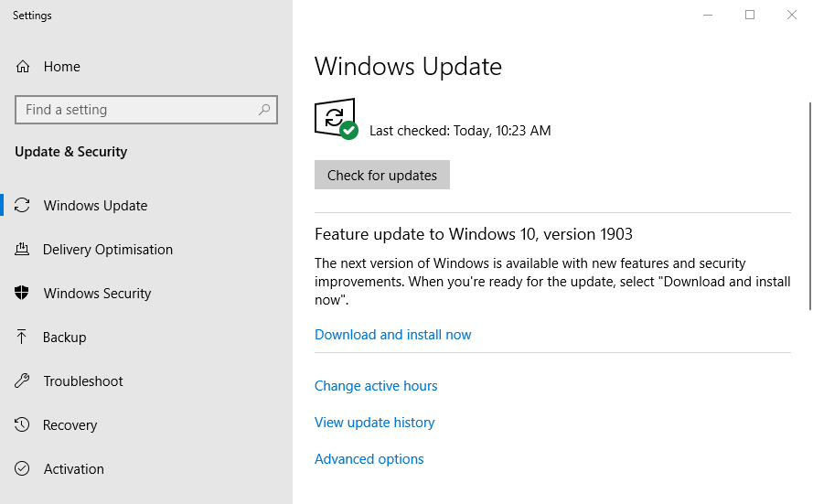813x504 pixels.
Task: Click the Windows Update page title
Action: pyautogui.click(x=408, y=67)
